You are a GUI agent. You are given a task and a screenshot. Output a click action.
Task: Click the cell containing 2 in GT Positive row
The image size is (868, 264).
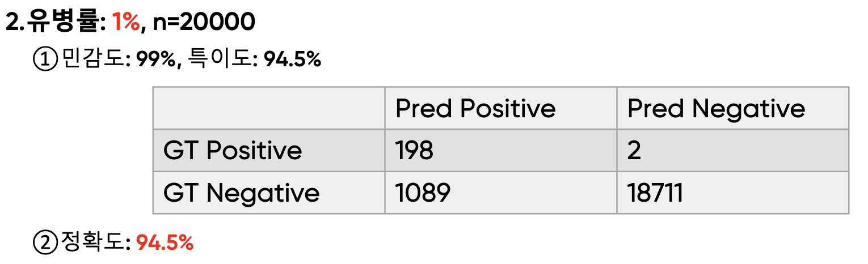tap(732, 151)
